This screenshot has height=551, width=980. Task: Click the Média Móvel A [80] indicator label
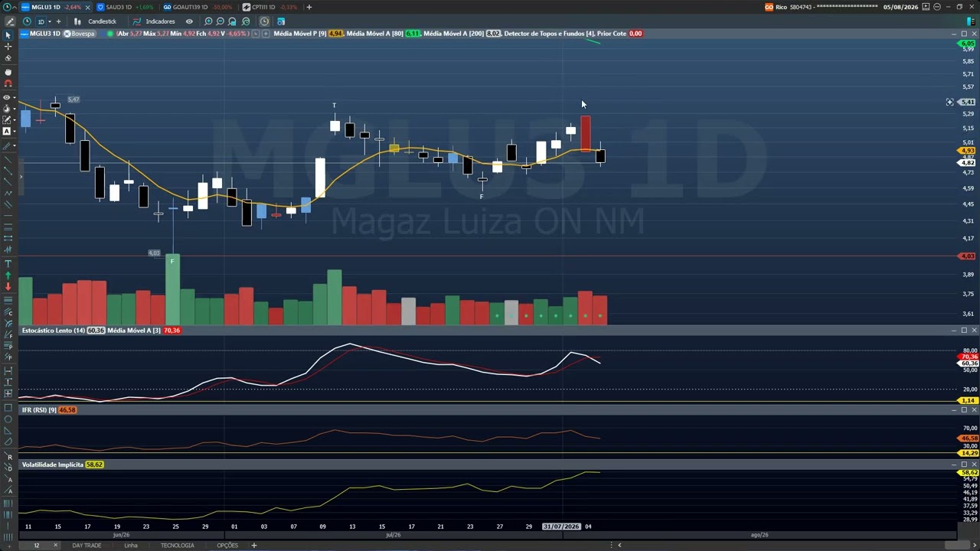[x=374, y=34]
